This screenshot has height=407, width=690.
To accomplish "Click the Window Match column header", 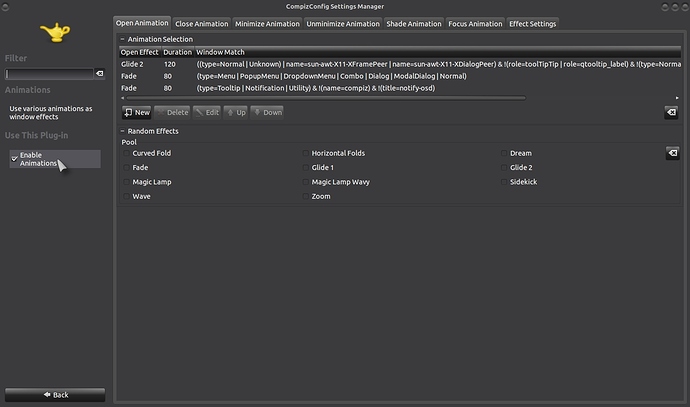I will click(438, 52).
